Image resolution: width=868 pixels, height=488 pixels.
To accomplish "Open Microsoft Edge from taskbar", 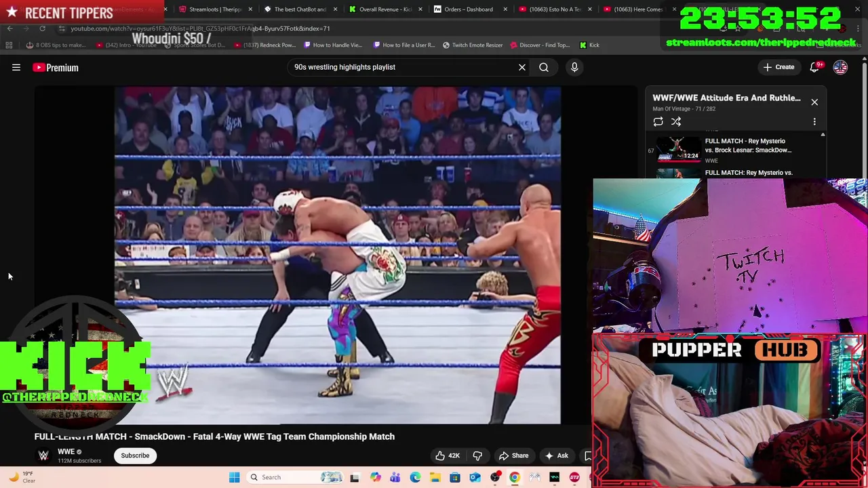I will tap(415, 477).
